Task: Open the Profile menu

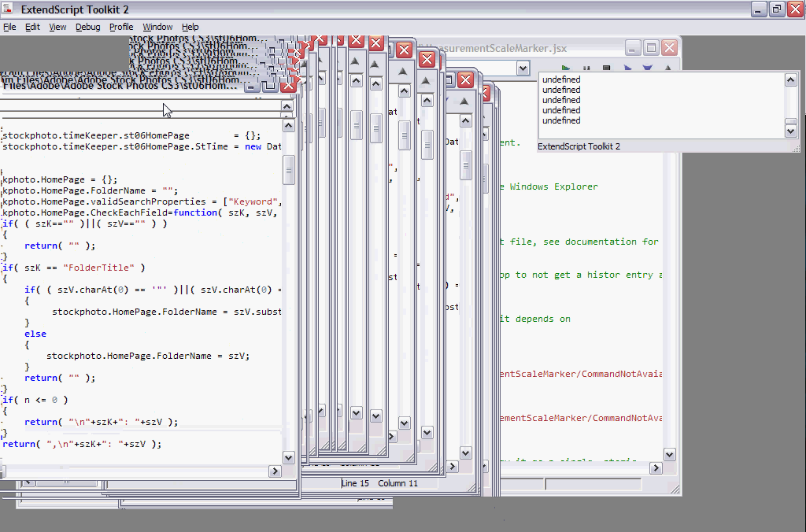Action: tap(121, 28)
